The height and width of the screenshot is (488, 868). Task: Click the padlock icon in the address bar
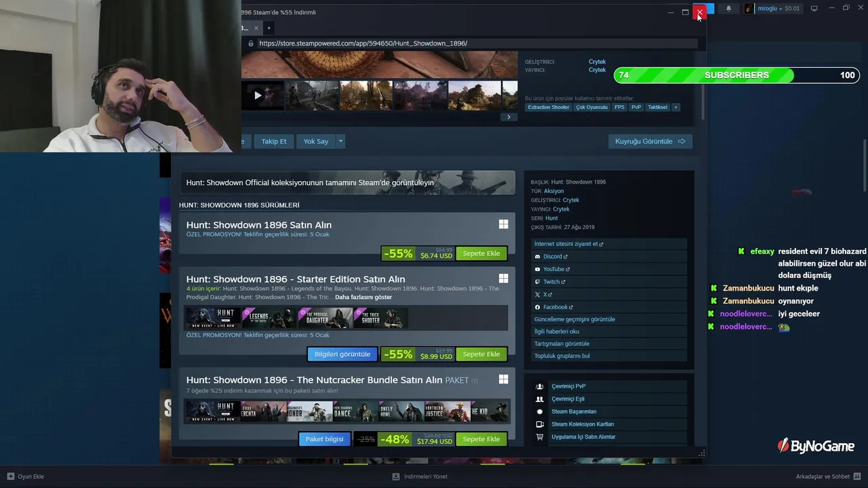(x=251, y=43)
